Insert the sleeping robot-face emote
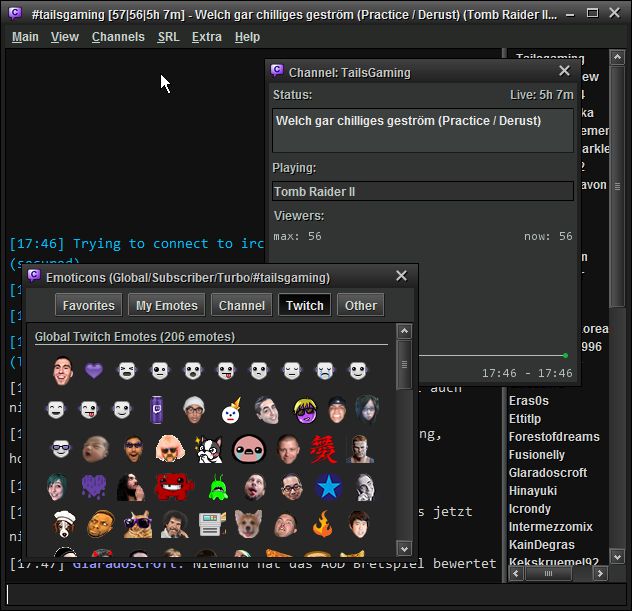 pos(292,370)
